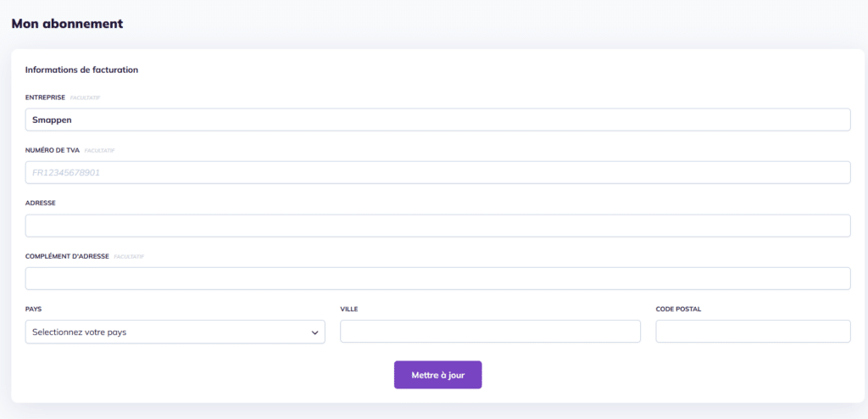The height and width of the screenshot is (419, 868).
Task: Click the VILLE label text
Action: click(x=349, y=310)
